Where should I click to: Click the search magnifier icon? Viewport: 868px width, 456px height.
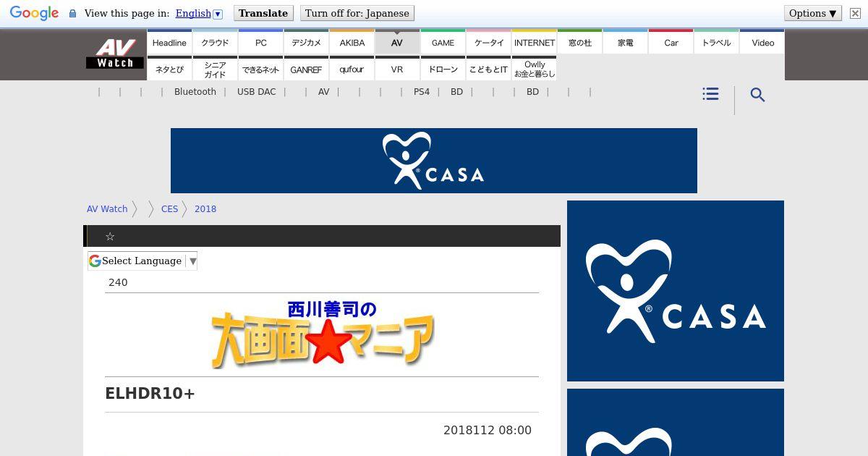click(x=757, y=95)
